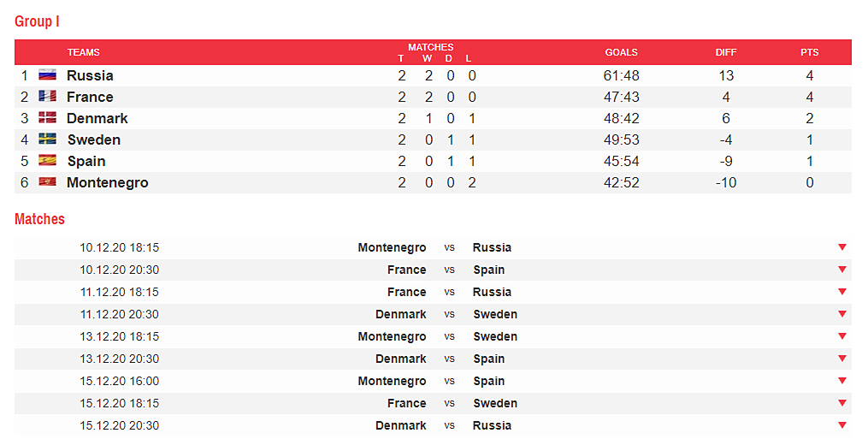Open France vs Sweden match details arrow
Image resolution: width=868 pixels, height=445 pixels.
pyautogui.click(x=842, y=403)
